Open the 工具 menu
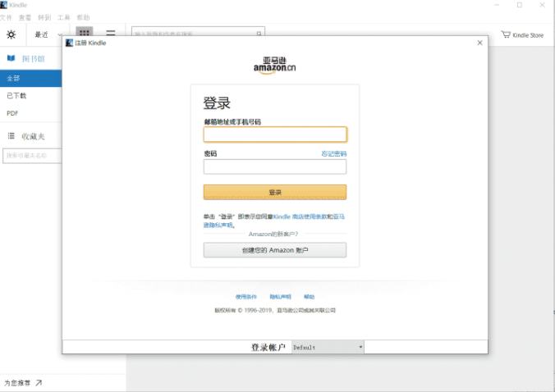The width and height of the screenshot is (555, 392). coord(64,17)
